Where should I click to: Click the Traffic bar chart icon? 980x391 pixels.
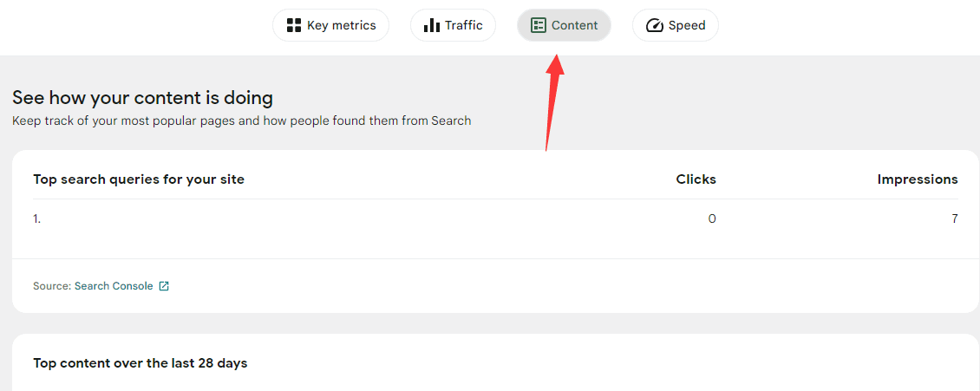tap(432, 25)
